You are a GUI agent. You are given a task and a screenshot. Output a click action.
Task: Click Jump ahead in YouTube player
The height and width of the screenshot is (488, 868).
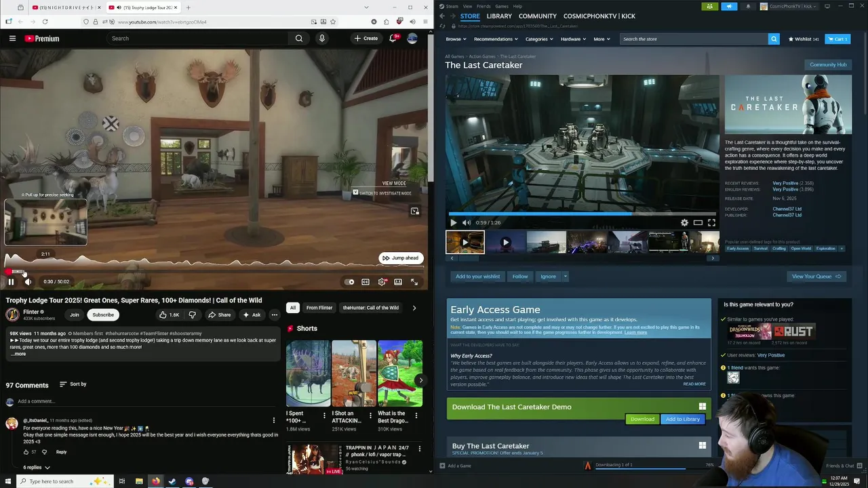pyautogui.click(x=401, y=258)
